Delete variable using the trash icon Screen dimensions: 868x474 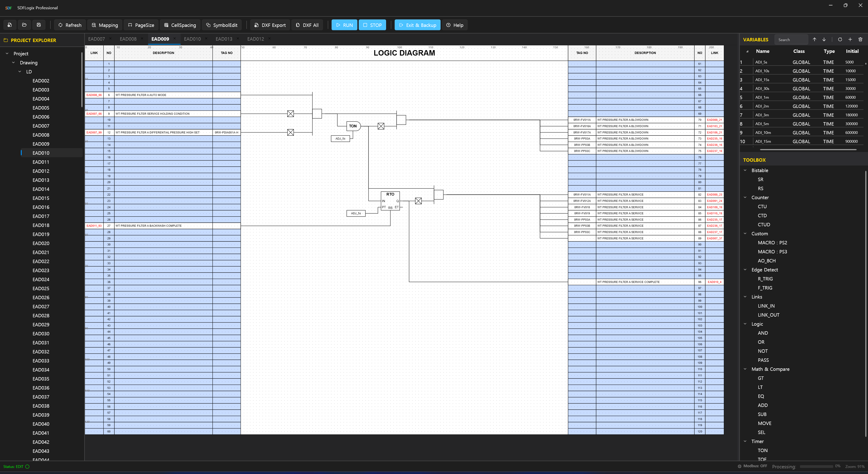[x=860, y=39]
